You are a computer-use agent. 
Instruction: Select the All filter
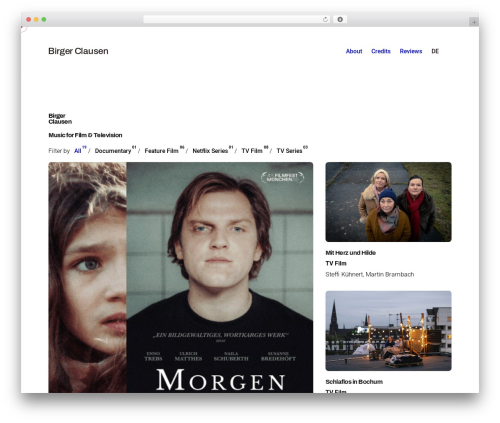click(79, 150)
